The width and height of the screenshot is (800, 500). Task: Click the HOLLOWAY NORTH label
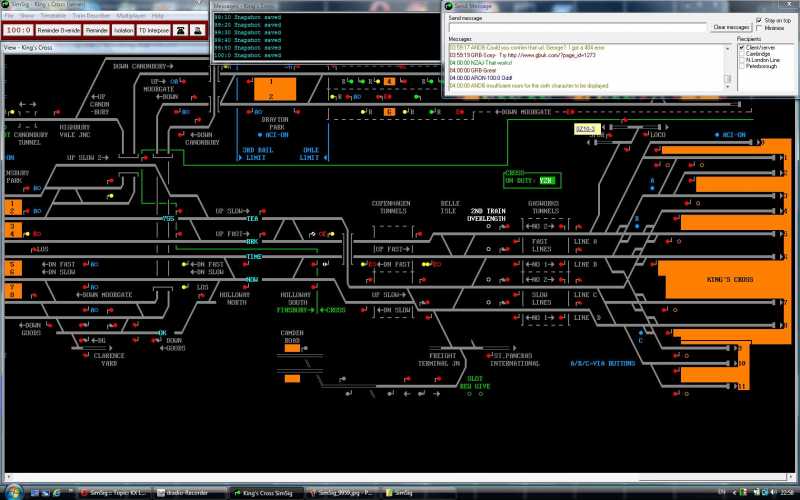234,298
